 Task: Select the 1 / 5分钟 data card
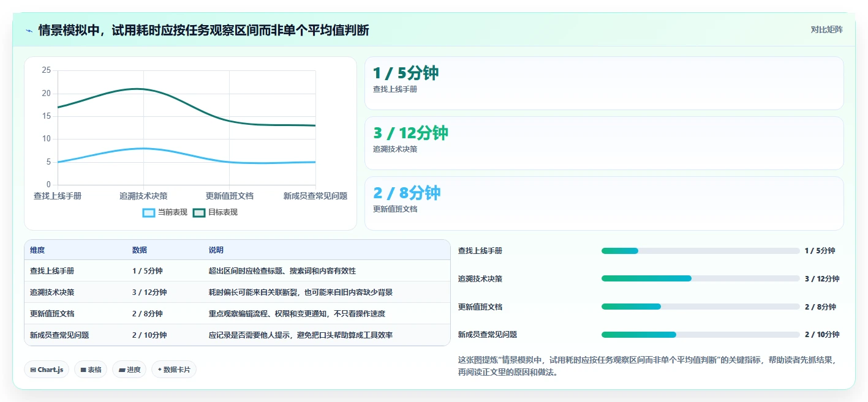pyautogui.click(x=604, y=83)
